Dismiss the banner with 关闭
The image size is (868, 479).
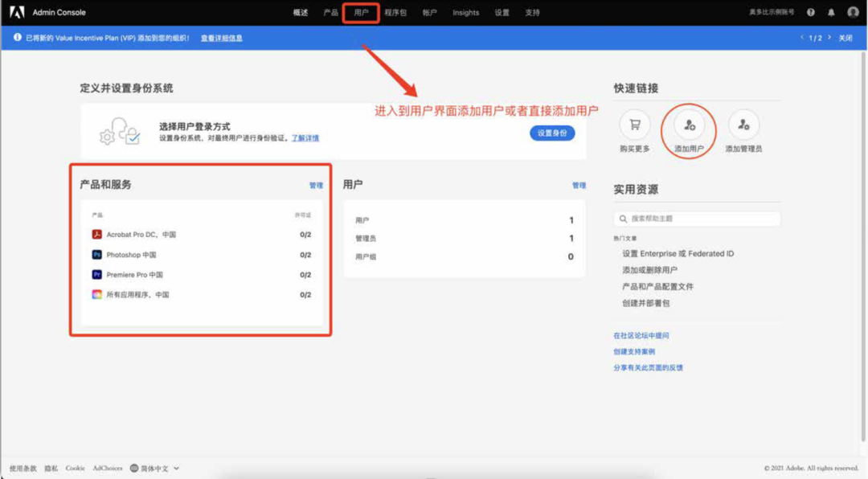846,37
